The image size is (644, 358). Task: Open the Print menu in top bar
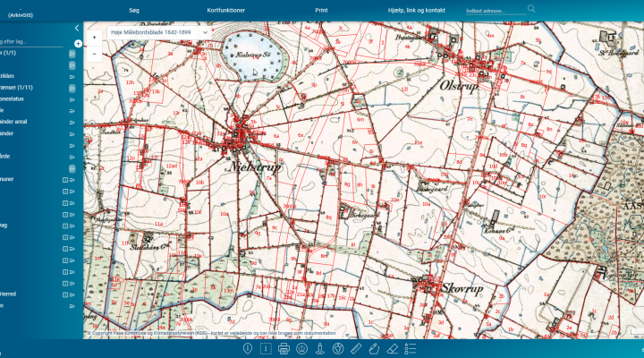tap(321, 10)
